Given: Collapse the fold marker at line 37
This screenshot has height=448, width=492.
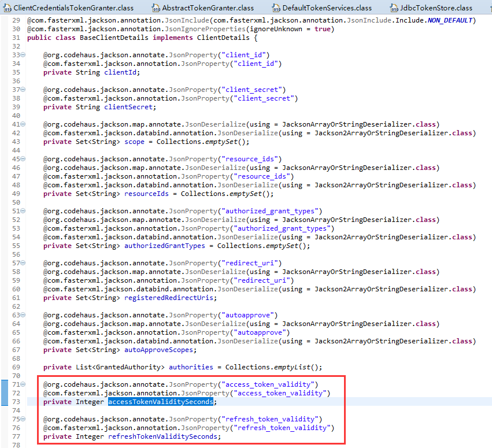Looking at the screenshot, I should [23, 90].
